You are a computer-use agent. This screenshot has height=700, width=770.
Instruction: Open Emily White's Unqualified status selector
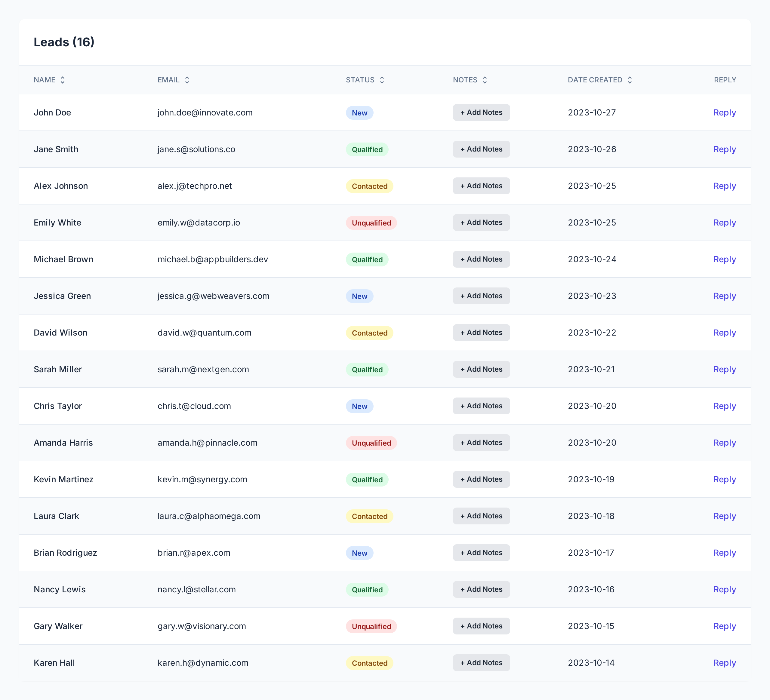coord(371,223)
